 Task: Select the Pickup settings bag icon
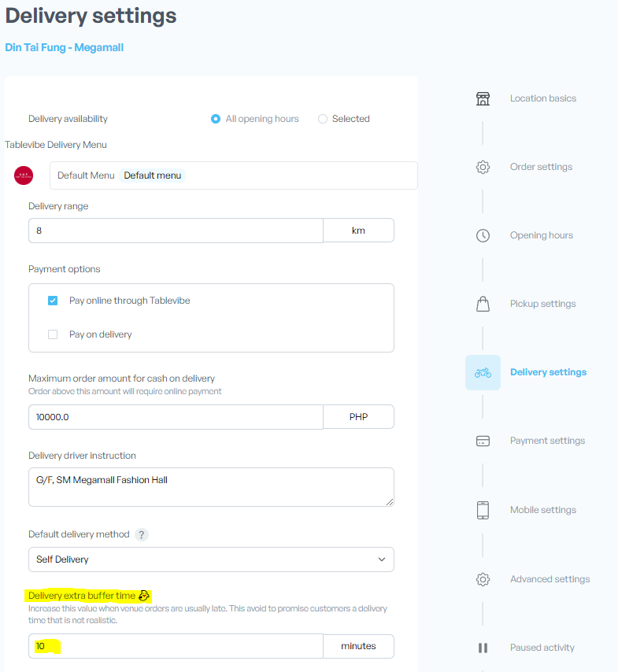pyautogui.click(x=483, y=304)
